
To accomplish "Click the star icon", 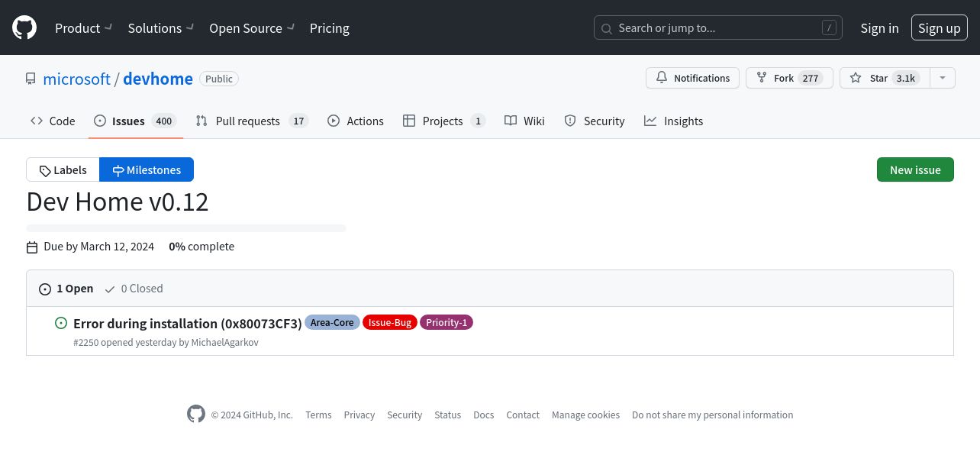I will (x=856, y=78).
